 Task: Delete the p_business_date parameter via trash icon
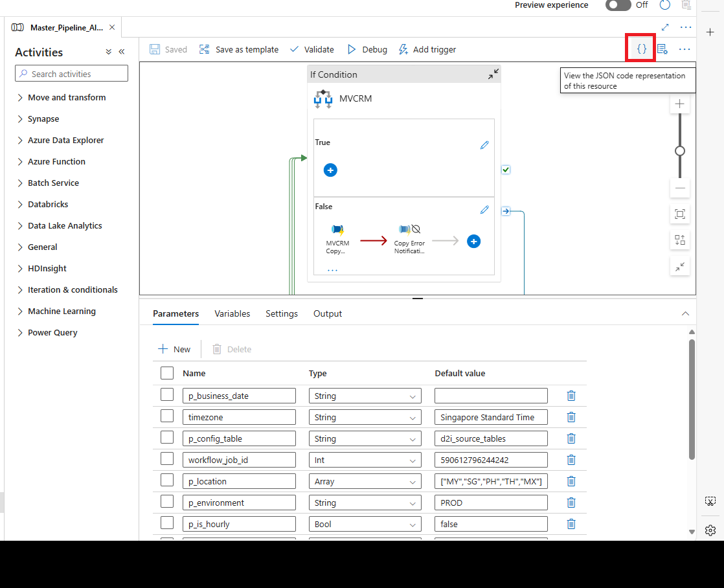tap(571, 396)
